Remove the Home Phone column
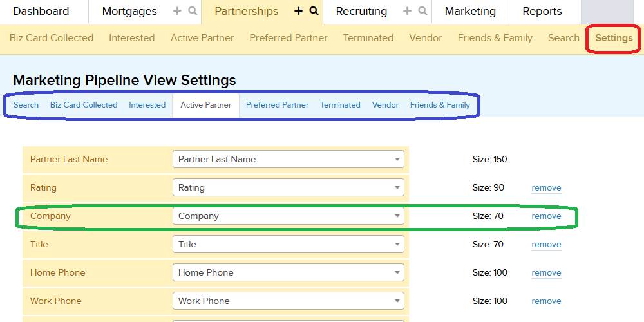Screen dimensions: 644x322 (x=546, y=273)
